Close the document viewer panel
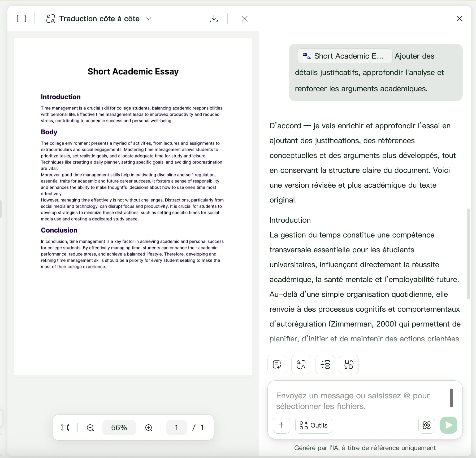Screen dimensions: 476x458 click(245, 19)
